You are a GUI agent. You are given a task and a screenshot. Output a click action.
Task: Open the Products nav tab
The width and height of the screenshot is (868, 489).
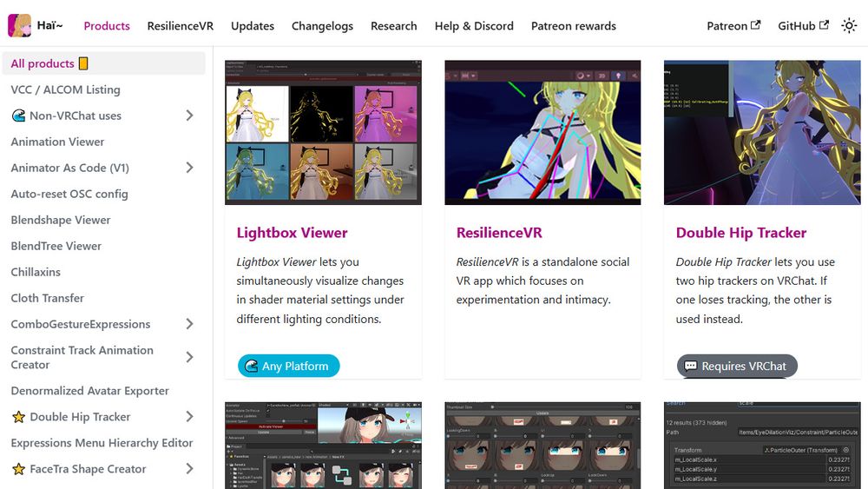coord(107,26)
